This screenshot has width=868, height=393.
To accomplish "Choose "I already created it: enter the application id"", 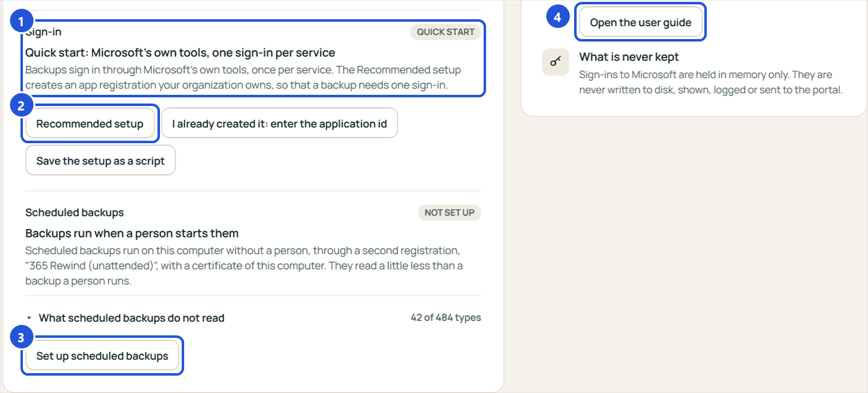I will click(x=280, y=124).
